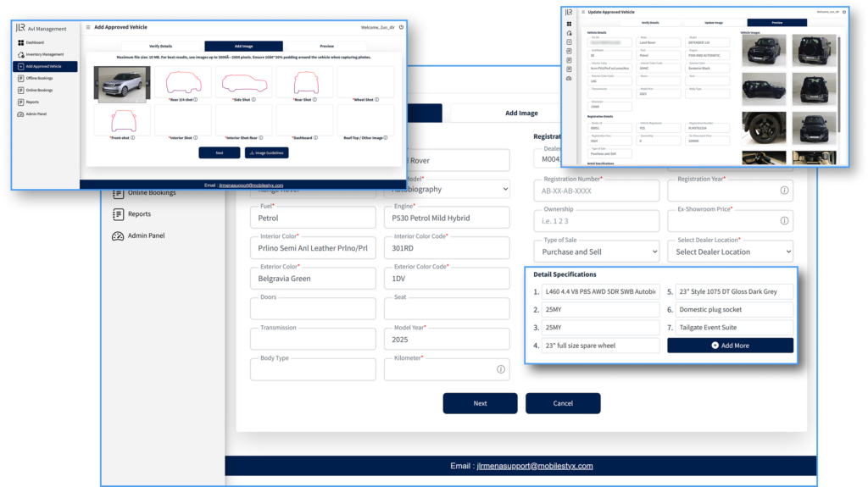
Task: Switch to the Verify Details tab
Action: [x=160, y=46]
